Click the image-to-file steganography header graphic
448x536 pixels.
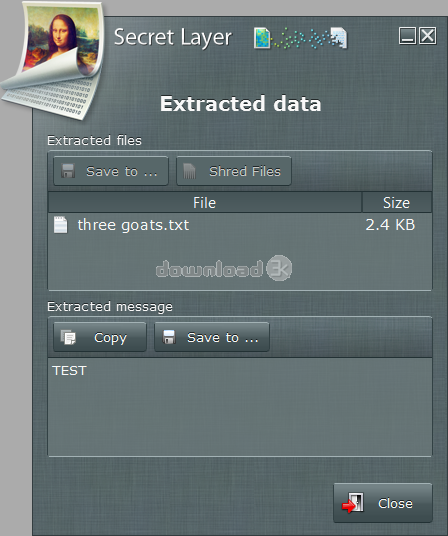tap(300, 38)
